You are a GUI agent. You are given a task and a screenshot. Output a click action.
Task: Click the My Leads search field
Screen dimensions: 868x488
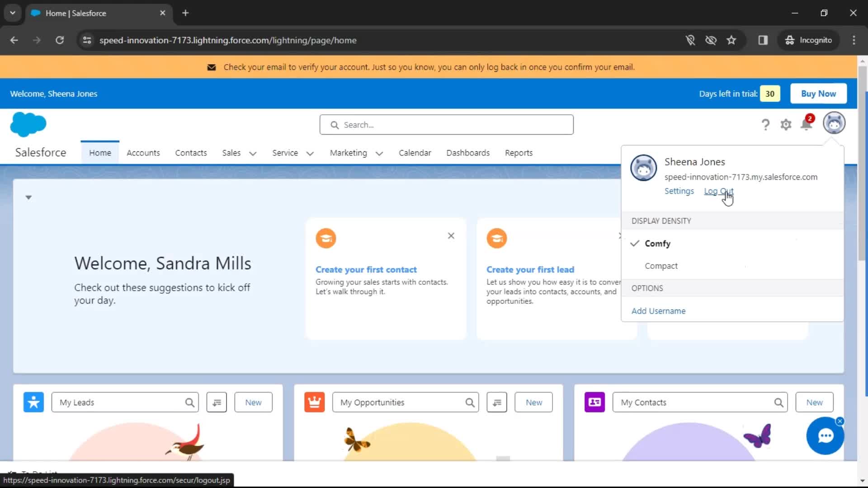[125, 402]
